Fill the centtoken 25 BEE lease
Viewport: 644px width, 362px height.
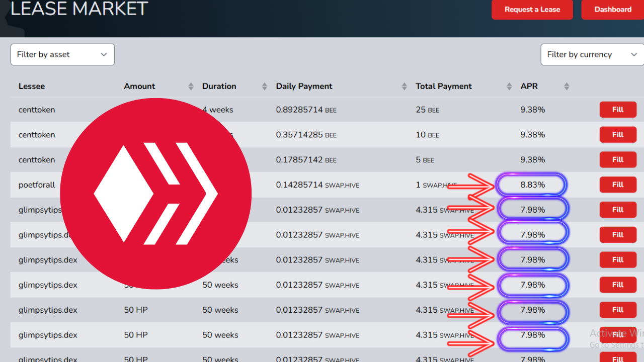point(618,110)
